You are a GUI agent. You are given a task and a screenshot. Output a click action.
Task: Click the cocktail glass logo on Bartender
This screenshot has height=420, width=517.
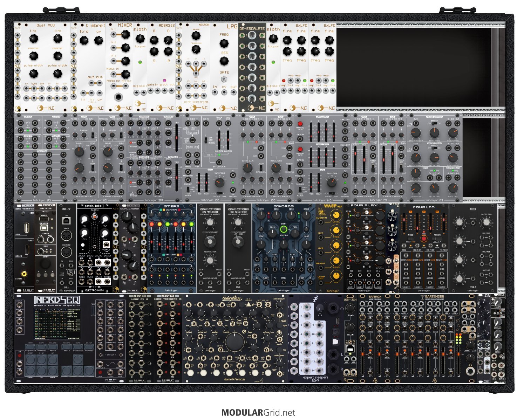[x=422, y=297]
